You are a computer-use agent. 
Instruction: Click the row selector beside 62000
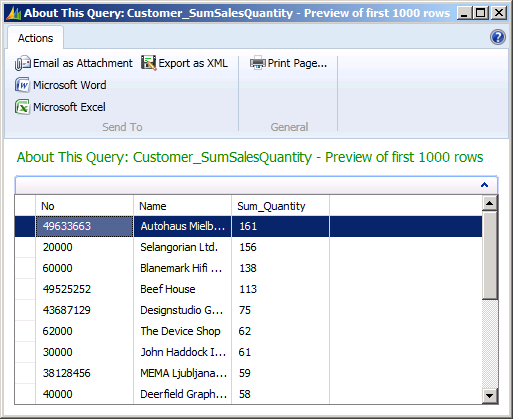tap(25, 331)
